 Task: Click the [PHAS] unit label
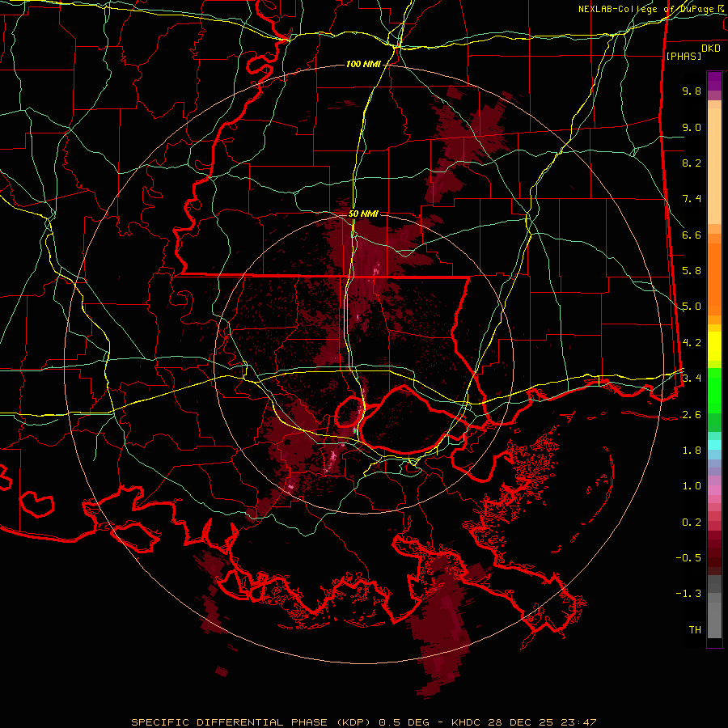point(684,56)
